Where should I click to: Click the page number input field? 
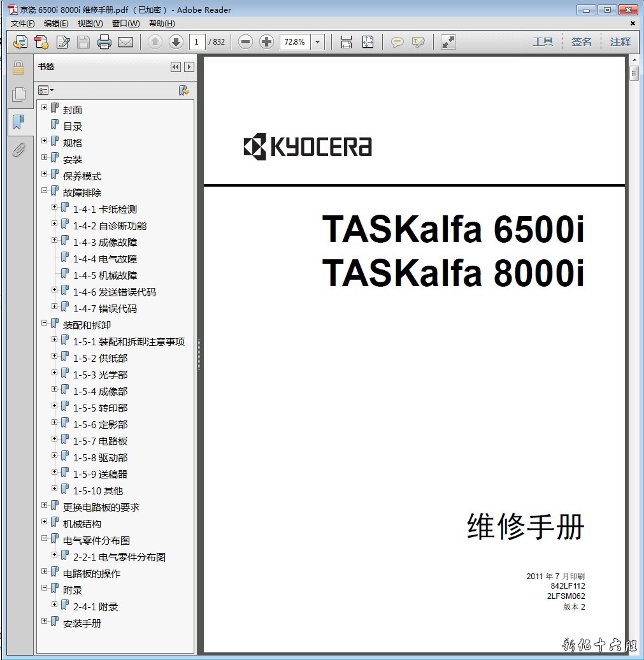196,42
